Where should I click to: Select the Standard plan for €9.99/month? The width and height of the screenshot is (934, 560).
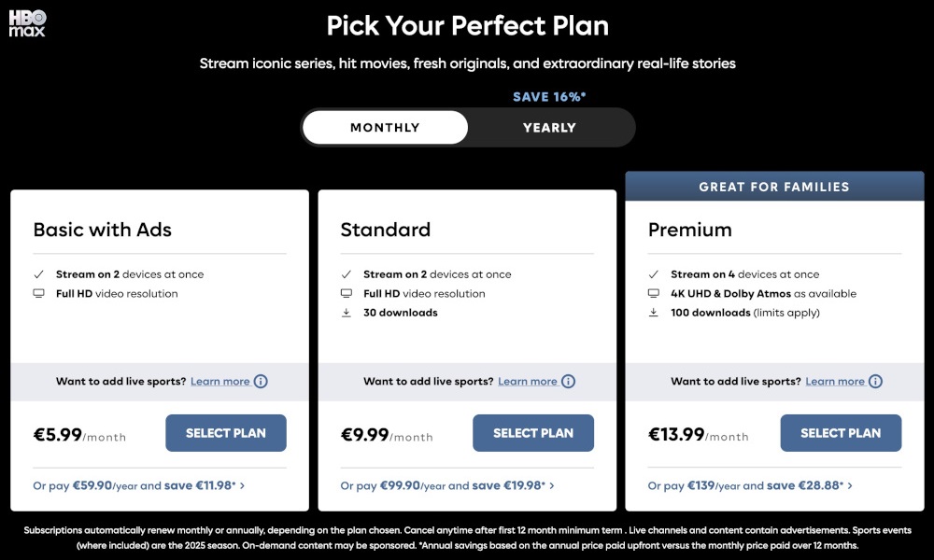point(533,433)
